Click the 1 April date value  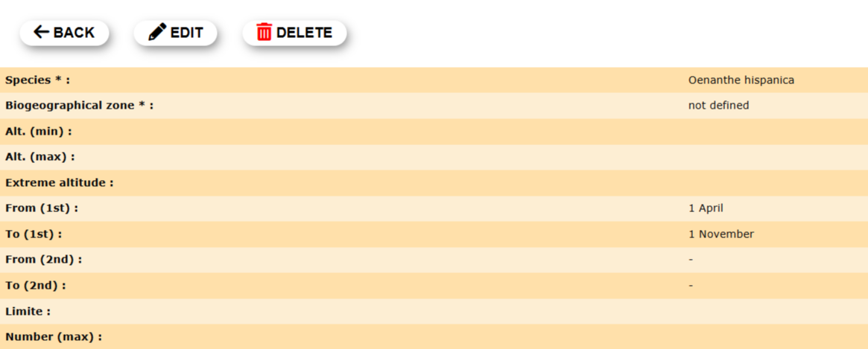706,208
